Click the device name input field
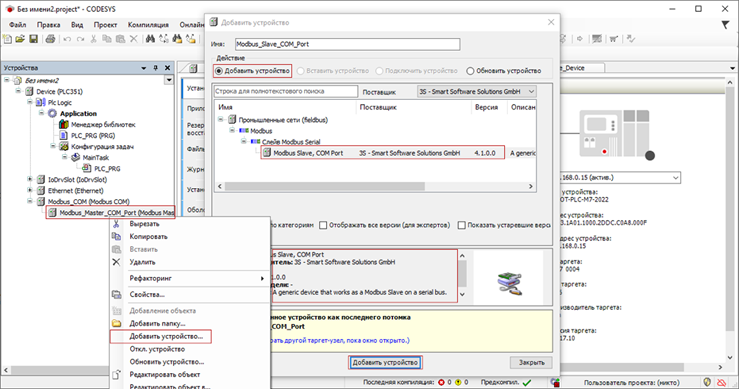The height and width of the screenshot is (389, 739). pos(347,44)
